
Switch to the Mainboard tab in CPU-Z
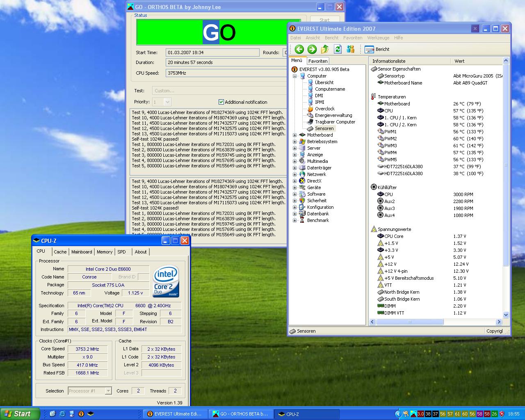click(x=82, y=252)
